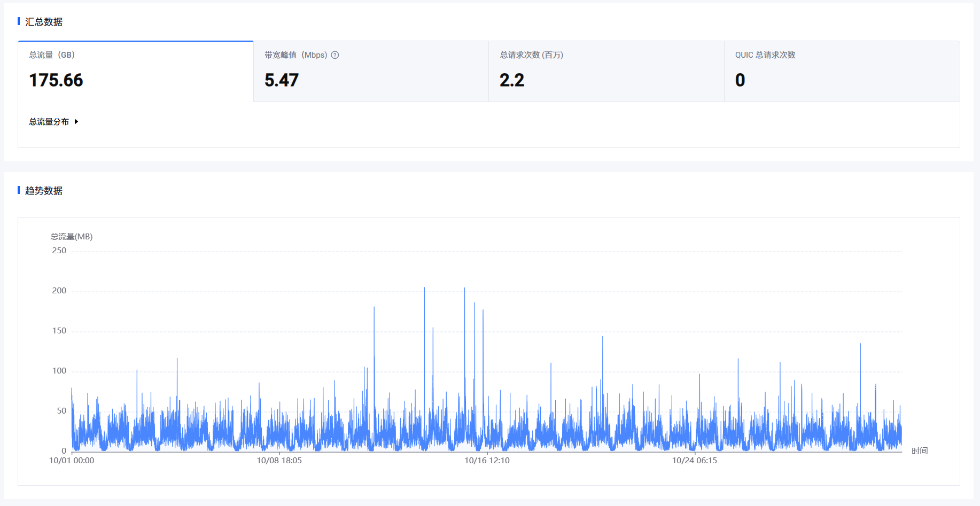Expand the 总流量分布 triangle arrow
Image resolution: width=980 pixels, height=506 pixels.
point(76,122)
